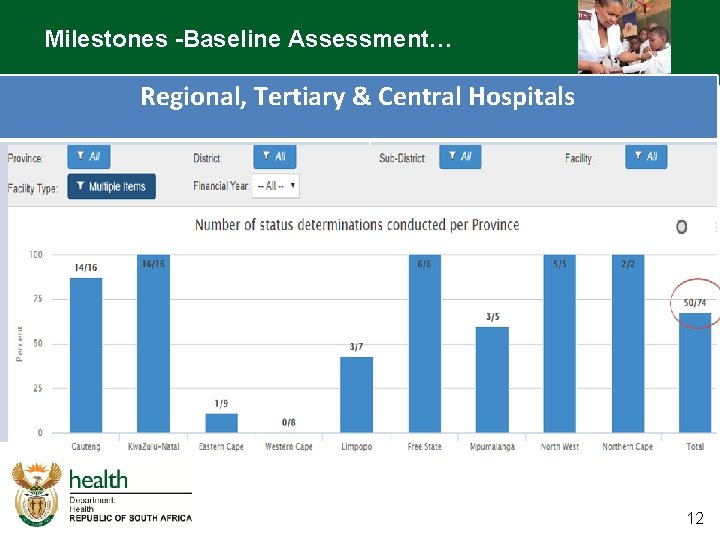The image size is (720, 540).
Task: Select the Mpumalanga bar
Action: click(x=492, y=380)
